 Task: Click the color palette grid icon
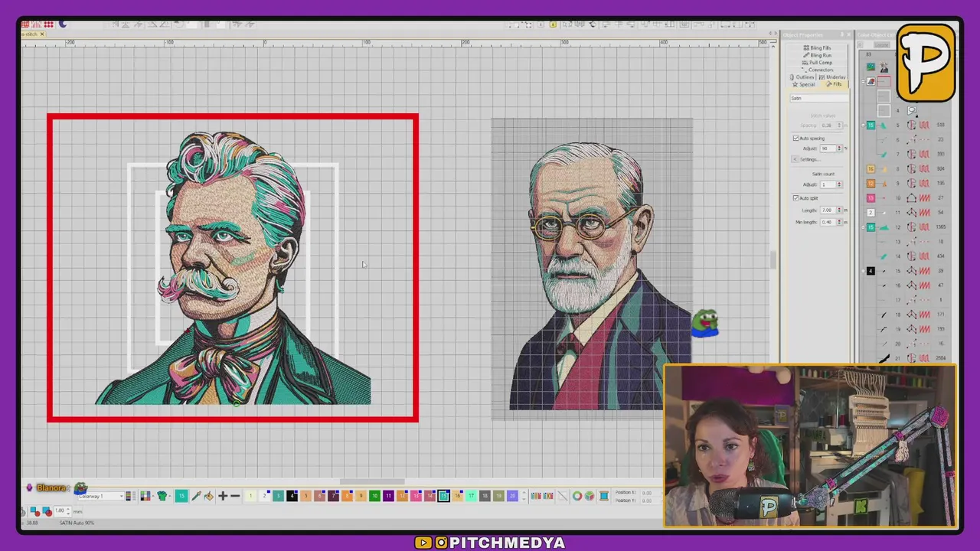click(145, 496)
